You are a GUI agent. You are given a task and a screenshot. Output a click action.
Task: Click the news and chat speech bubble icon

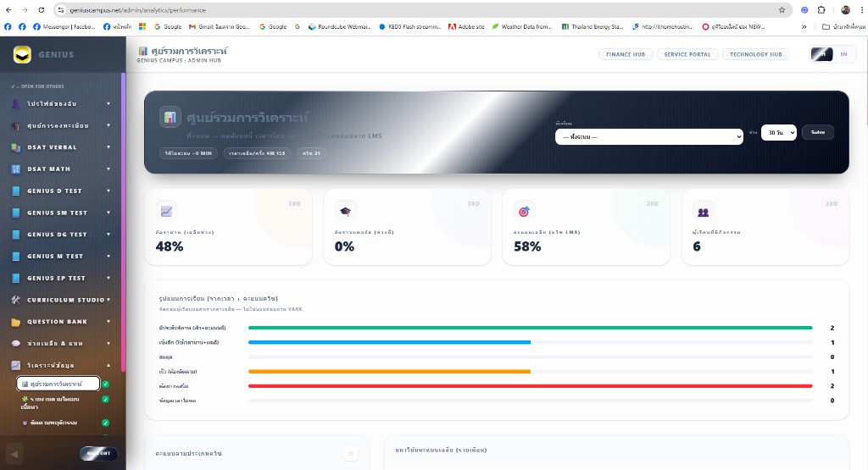[15, 343]
